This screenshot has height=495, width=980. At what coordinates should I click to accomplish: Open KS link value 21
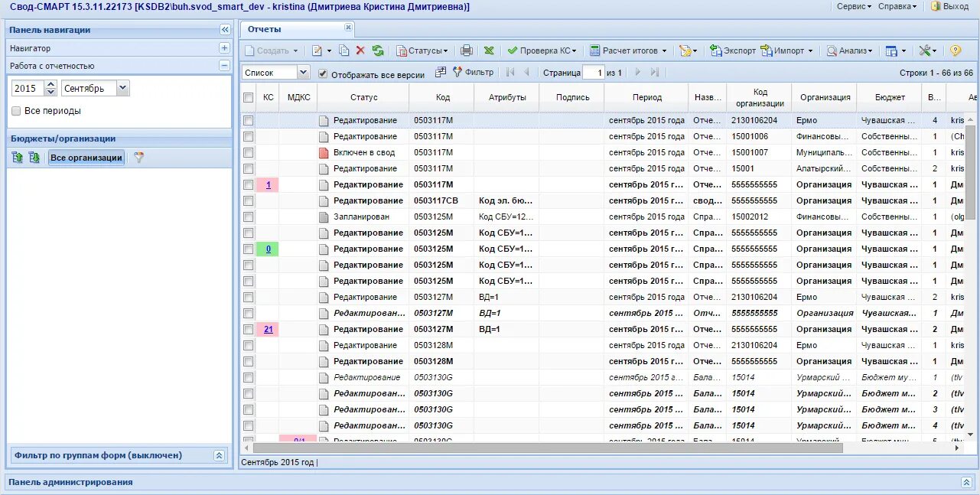[x=268, y=329]
